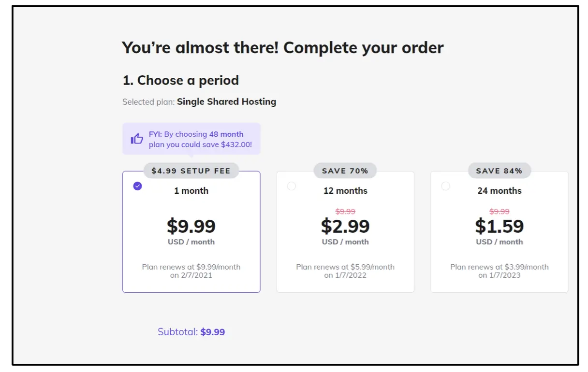588x372 pixels.
Task: Select the 24 months radio button
Action: click(445, 186)
